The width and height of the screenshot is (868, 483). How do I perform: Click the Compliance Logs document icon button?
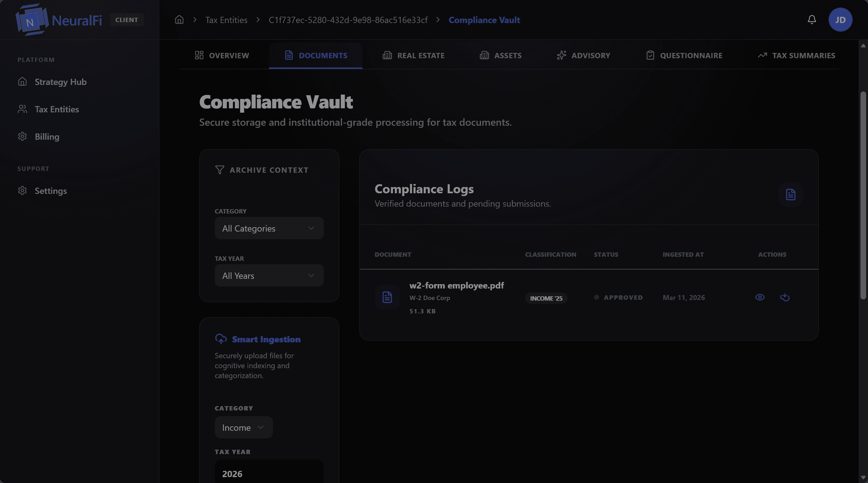click(790, 194)
